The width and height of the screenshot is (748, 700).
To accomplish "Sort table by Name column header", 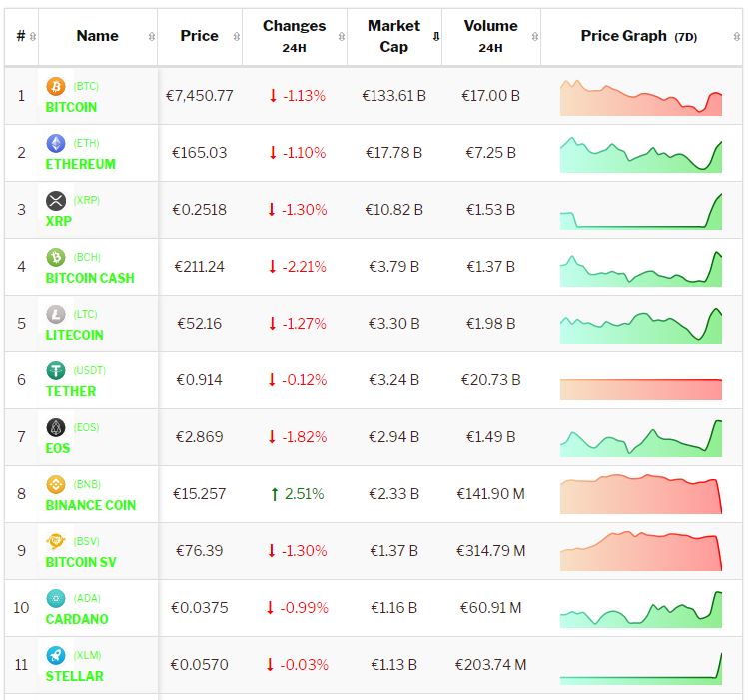I will pyautogui.click(x=97, y=36).
